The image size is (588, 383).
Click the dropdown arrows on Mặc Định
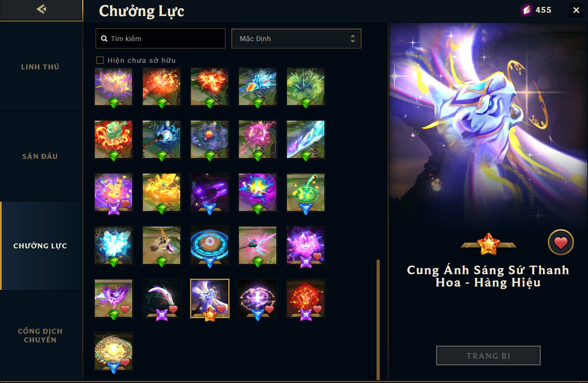[x=352, y=39]
